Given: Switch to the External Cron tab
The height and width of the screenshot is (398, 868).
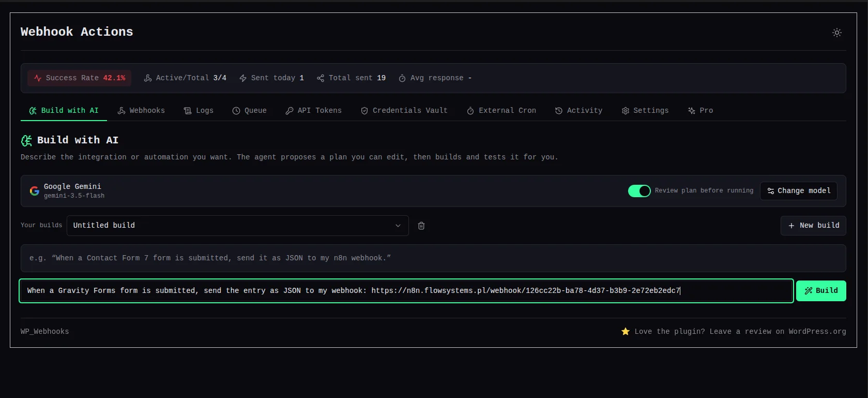Looking at the screenshot, I should (501, 111).
